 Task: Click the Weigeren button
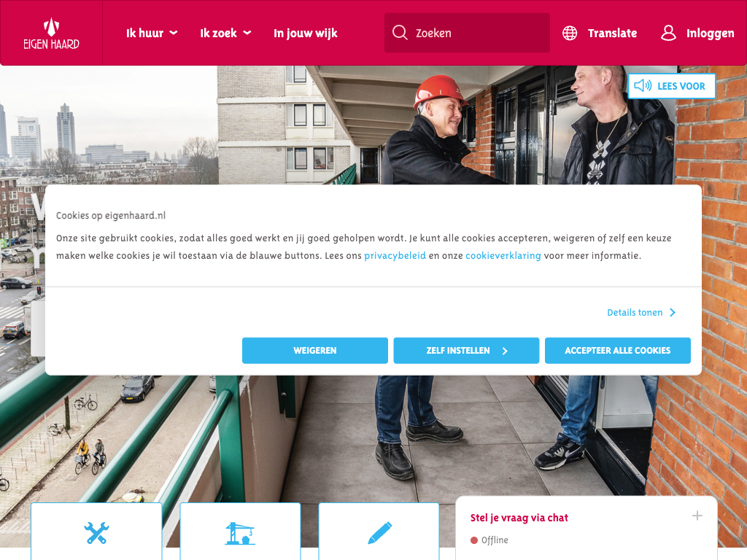(315, 351)
